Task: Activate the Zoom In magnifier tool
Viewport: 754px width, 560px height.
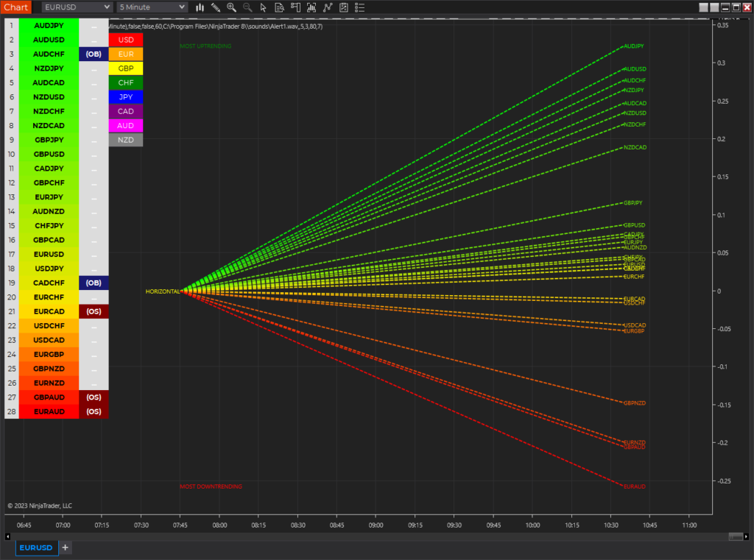Action: pos(231,7)
